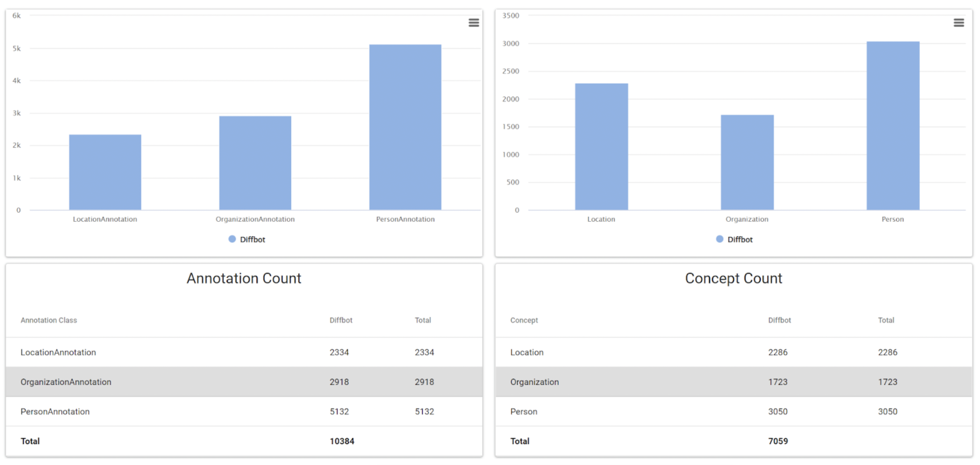
Task: Click PersonAnnotation x-axis label
Action: pyautogui.click(x=405, y=219)
